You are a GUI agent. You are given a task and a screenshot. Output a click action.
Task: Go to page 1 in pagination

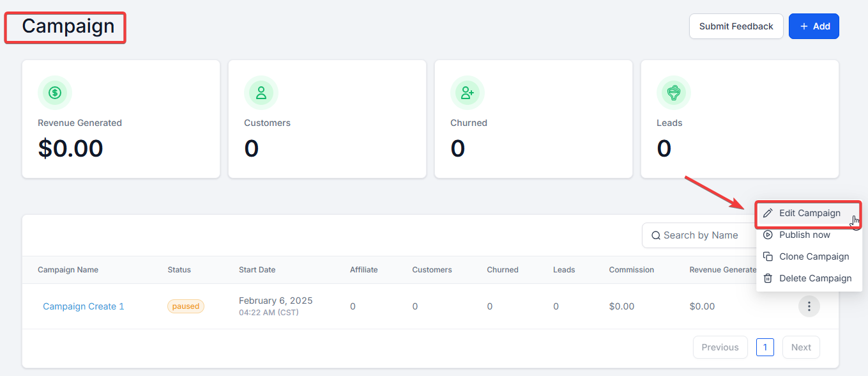point(765,347)
